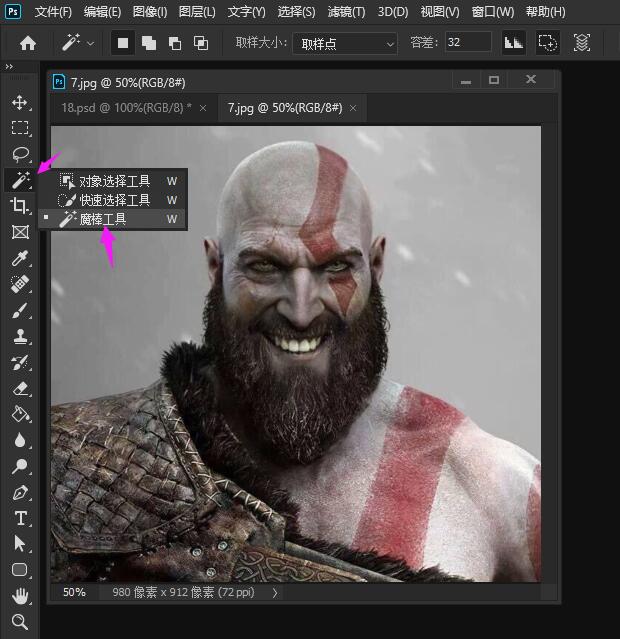
Task: Click the 50% zoom level field
Action: (x=74, y=592)
